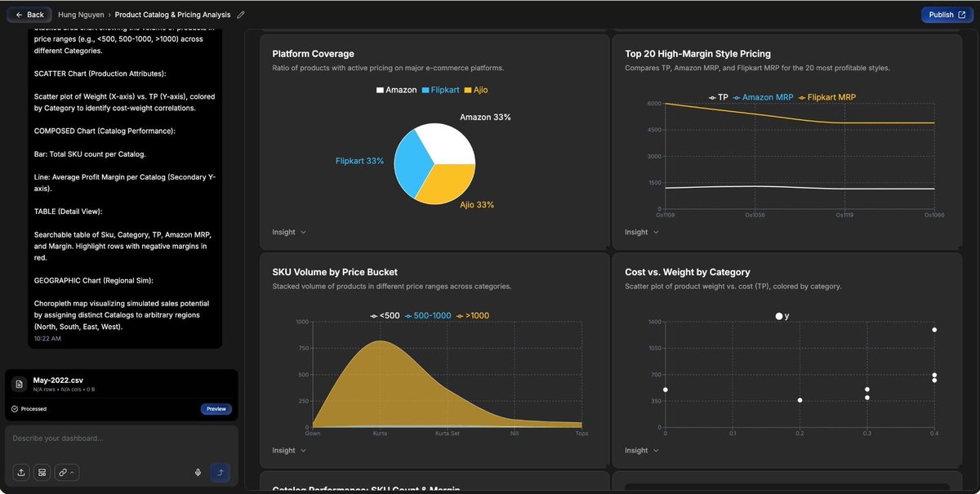
Task: Toggle the TP series legend in the pricing chart
Action: 718,97
